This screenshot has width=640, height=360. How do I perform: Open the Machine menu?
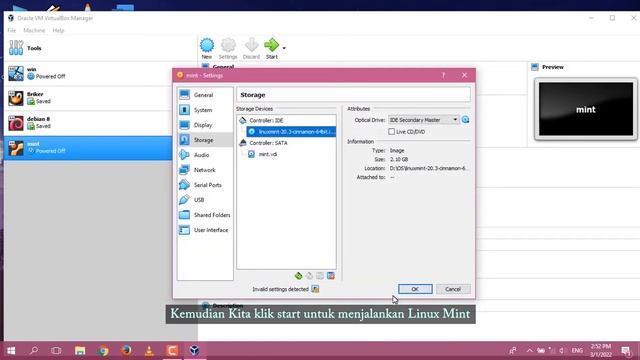34,30
